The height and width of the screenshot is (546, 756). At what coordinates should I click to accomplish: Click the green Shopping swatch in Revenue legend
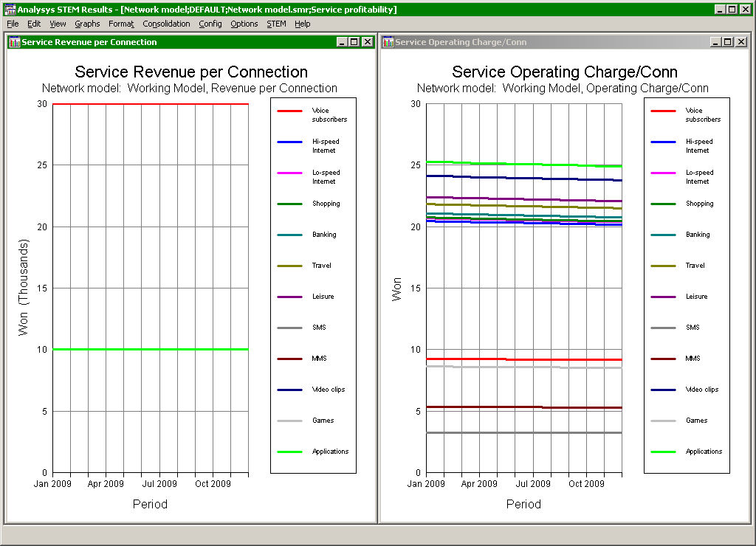click(x=289, y=204)
